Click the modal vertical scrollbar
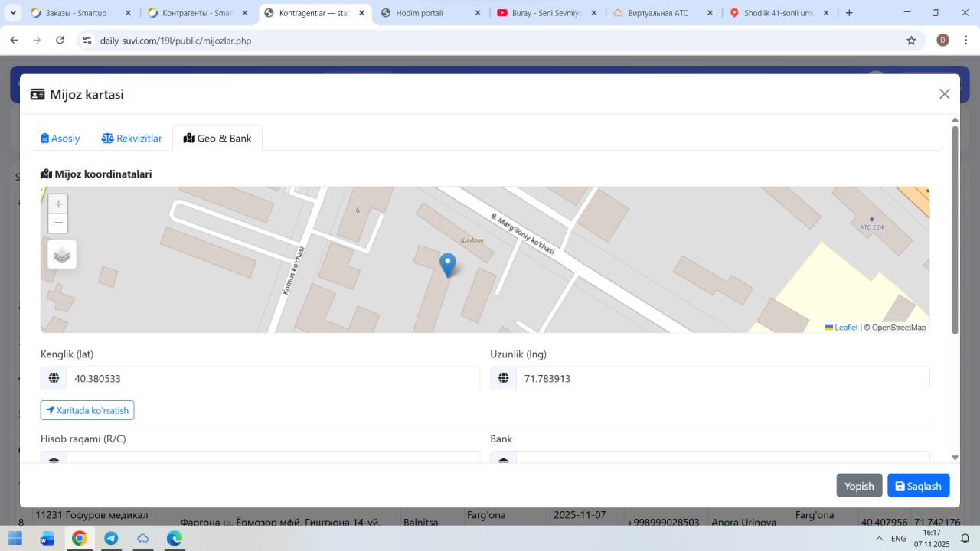This screenshot has width=980, height=551. click(955, 230)
